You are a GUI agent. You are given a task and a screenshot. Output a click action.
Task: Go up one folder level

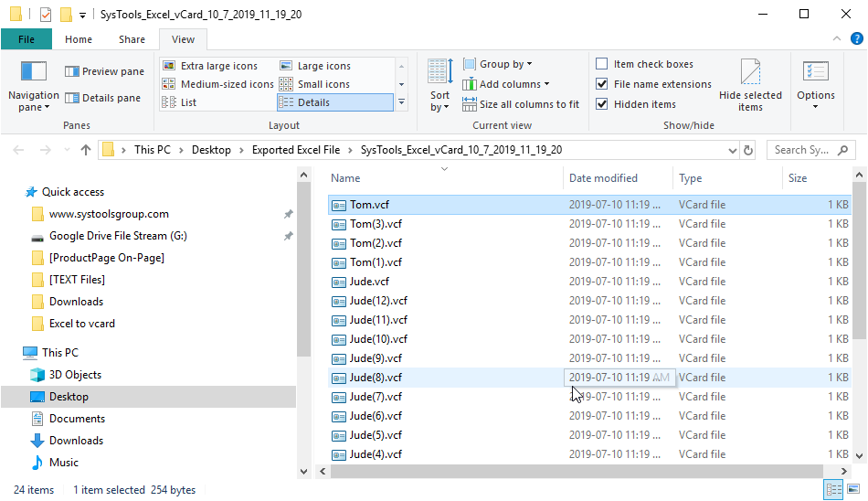coord(86,150)
